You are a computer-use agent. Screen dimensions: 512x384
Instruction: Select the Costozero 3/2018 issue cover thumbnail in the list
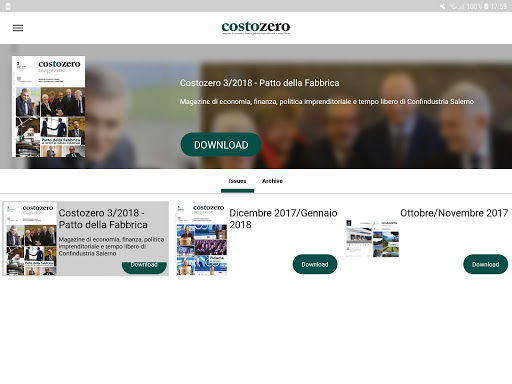pyautogui.click(x=30, y=239)
